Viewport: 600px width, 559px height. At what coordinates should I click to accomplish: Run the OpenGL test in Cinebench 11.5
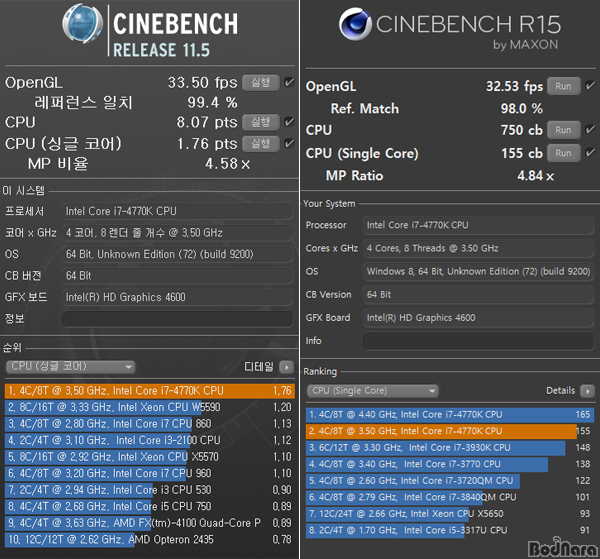tap(261, 82)
